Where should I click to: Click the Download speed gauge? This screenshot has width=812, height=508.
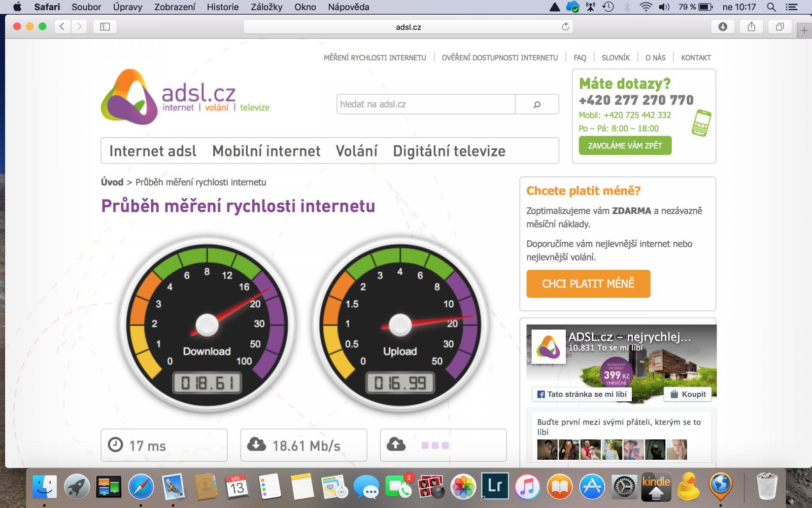pos(207,324)
